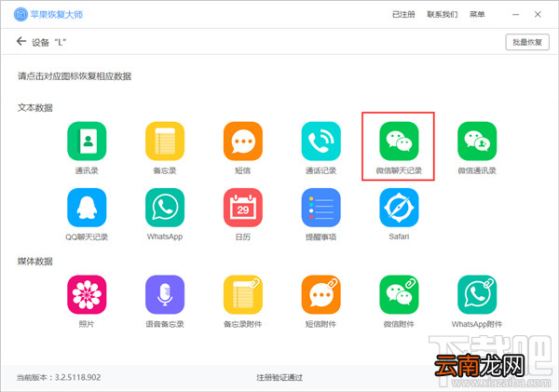Select the 短信 messages icon

click(x=243, y=142)
